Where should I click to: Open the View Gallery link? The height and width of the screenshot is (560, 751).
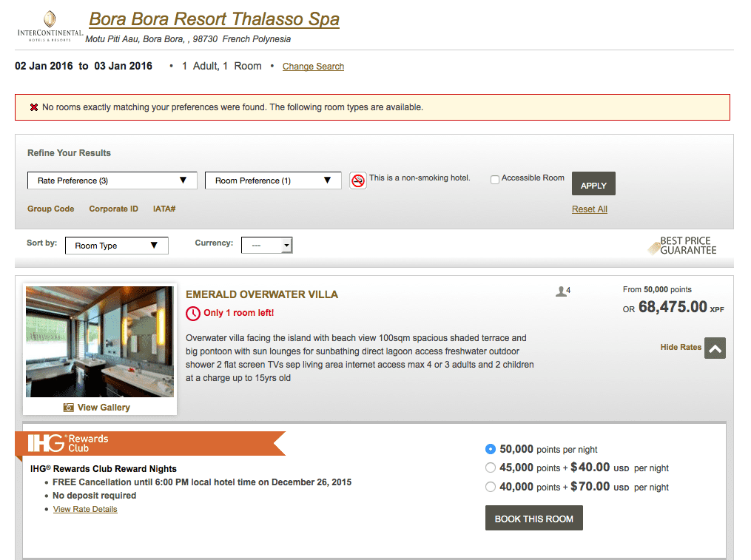click(x=104, y=408)
